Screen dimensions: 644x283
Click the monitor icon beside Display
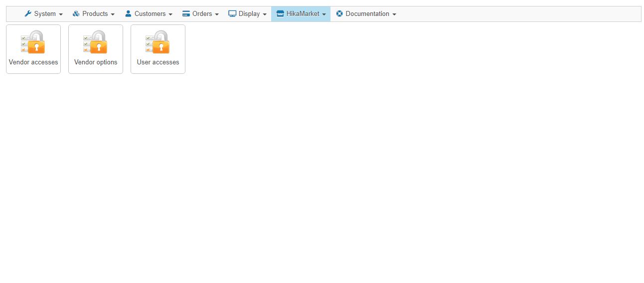coord(232,14)
